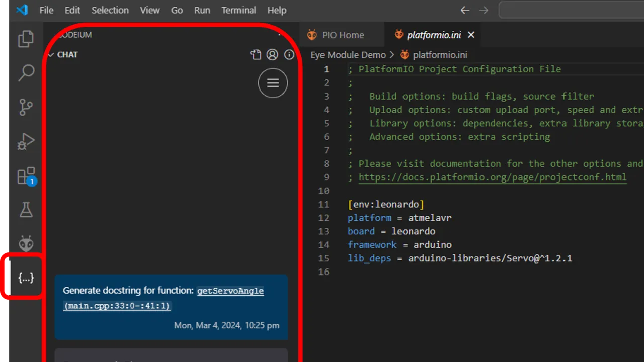Screen dimensions: 644x362
Task: Open chat info icon
Action: [x=289, y=55]
